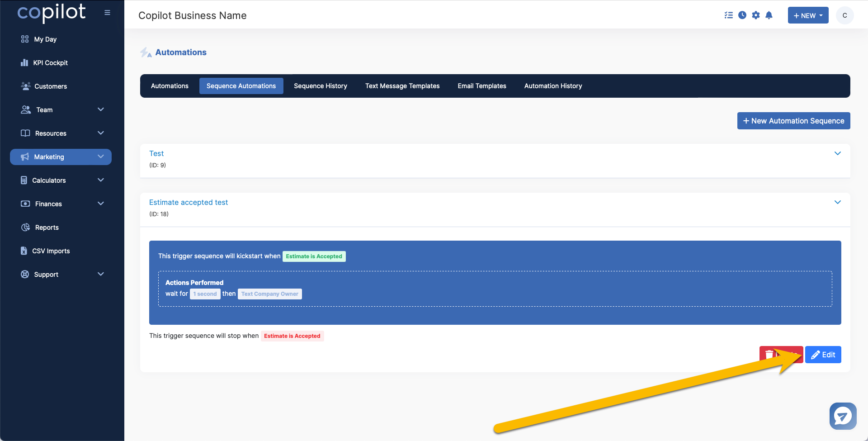Switch to Sequence History tab
Viewport: 868px width, 441px height.
[x=321, y=86]
